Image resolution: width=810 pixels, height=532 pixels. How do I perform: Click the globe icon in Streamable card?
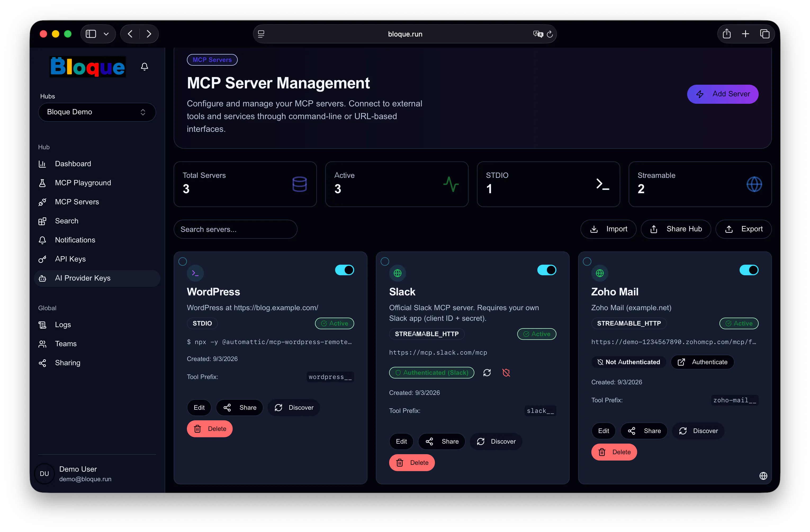(754, 184)
